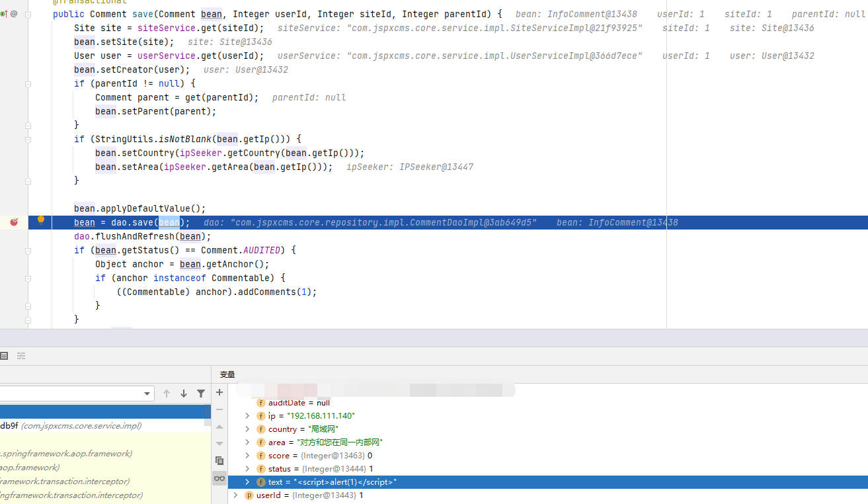This screenshot has width=868, height=504.
Task: Click inline hint parentId: null after get(parentId)
Action: click(309, 97)
